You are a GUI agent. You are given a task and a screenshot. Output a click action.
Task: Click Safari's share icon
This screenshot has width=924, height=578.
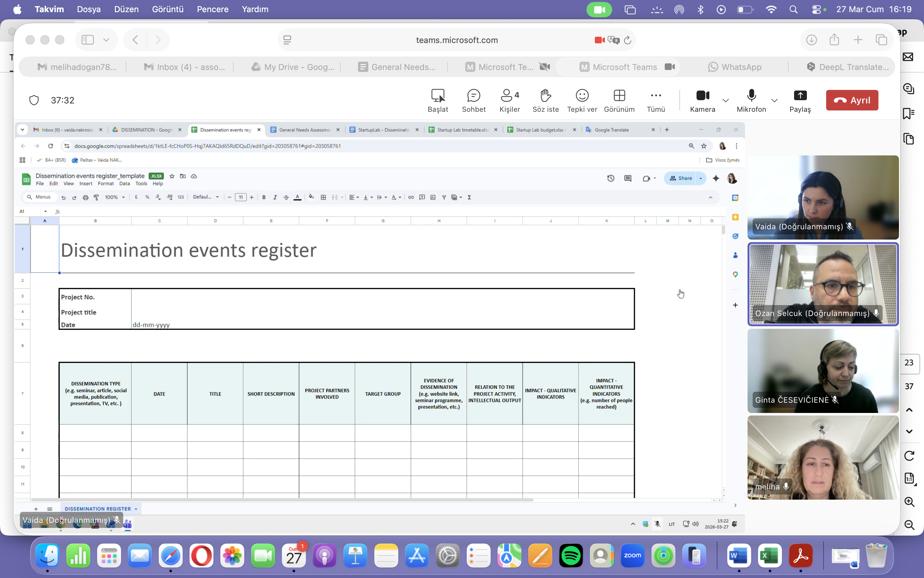(x=834, y=40)
